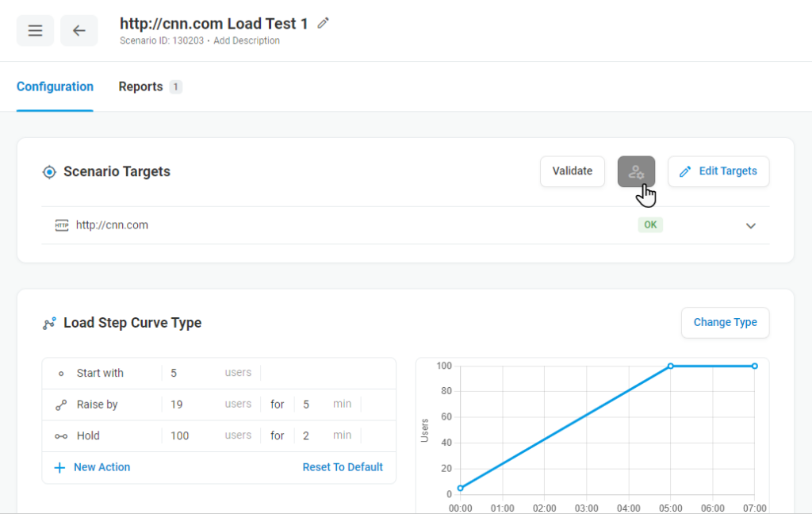The height and width of the screenshot is (514, 812).
Task: Click the Hold action icon
Action: pos(61,436)
